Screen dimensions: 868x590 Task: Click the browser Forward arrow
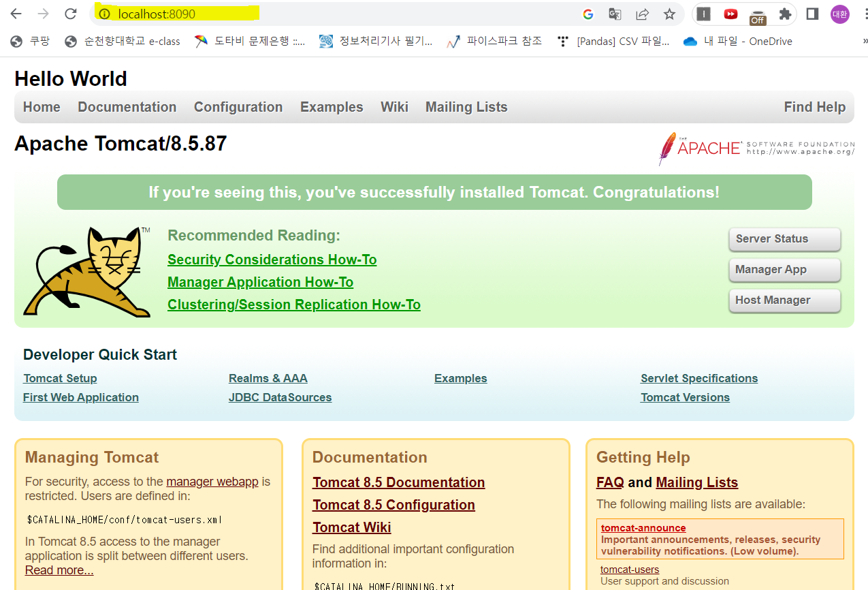pyautogui.click(x=43, y=14)
